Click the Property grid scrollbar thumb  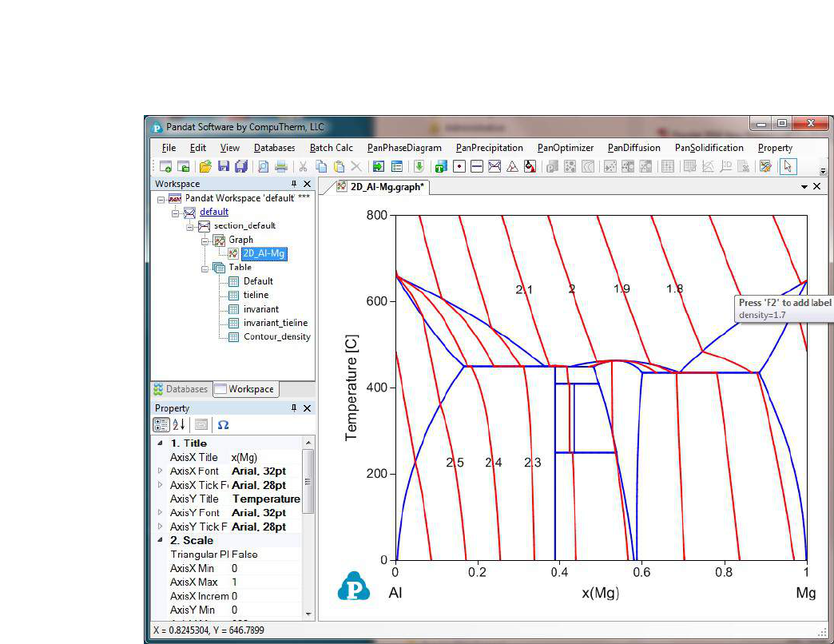tap(308, 481)
